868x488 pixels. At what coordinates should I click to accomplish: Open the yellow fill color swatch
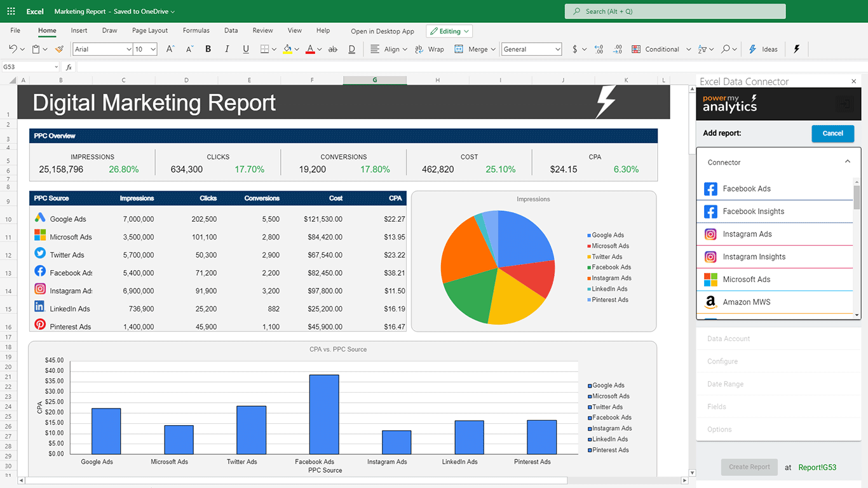tap(287, 49)
